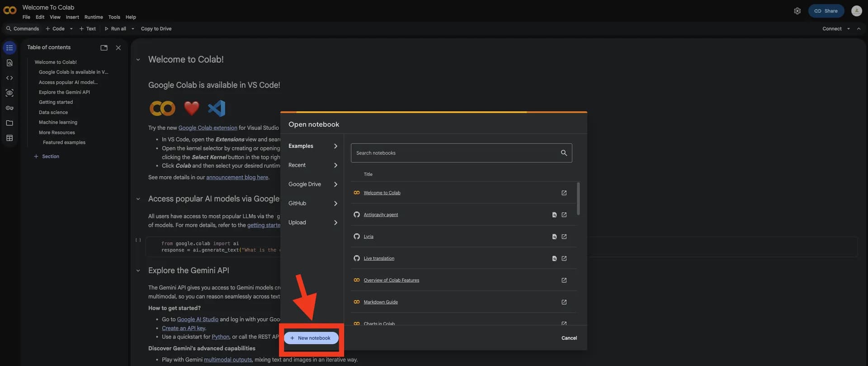
Task: Click the Share button
Action: click(826, 11)
